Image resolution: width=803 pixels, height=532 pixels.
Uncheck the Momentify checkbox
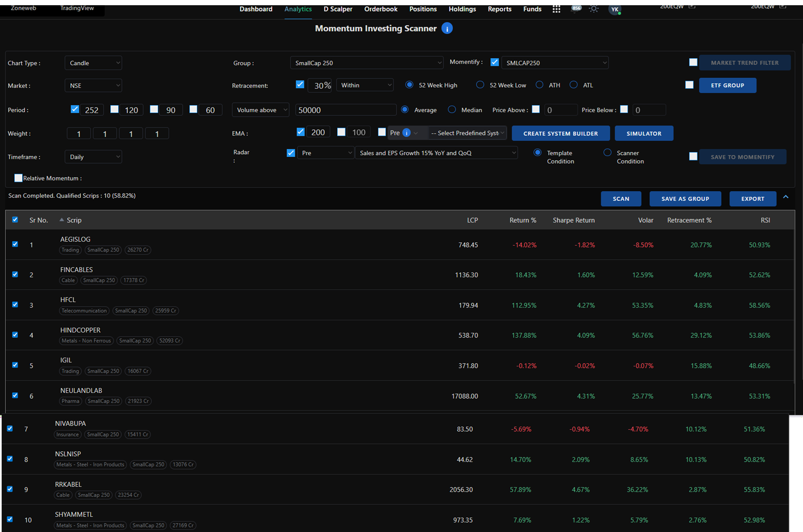(x=494, y=62)
